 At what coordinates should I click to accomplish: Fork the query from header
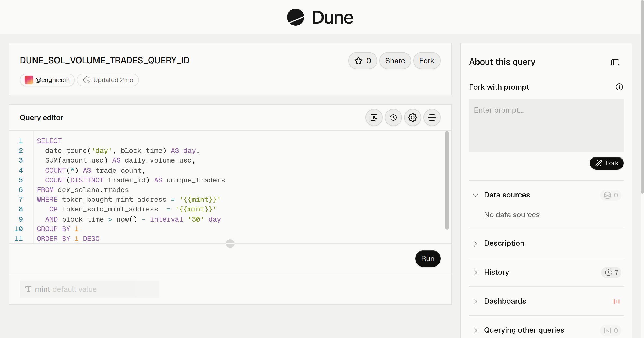[427, 61]
